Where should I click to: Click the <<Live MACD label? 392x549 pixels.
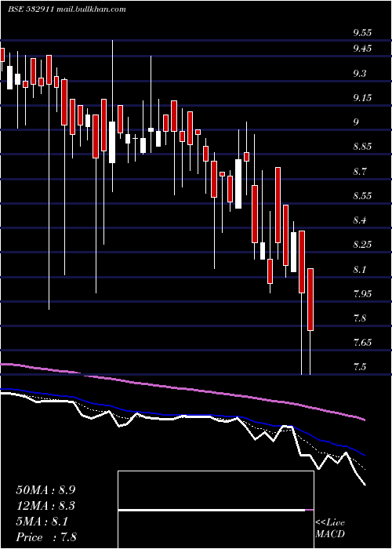[x=330, y=528]
